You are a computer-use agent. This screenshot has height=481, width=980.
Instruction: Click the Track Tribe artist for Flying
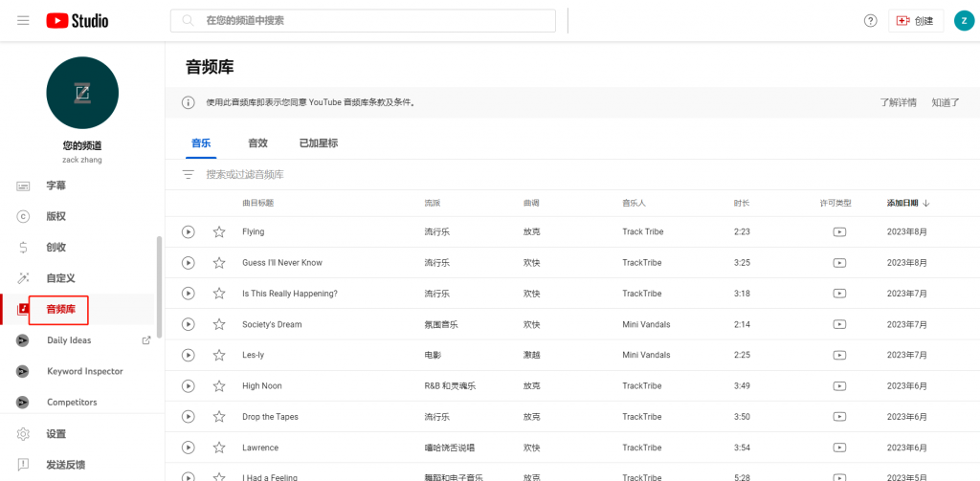pyautogui.click(x=642, y=231)
